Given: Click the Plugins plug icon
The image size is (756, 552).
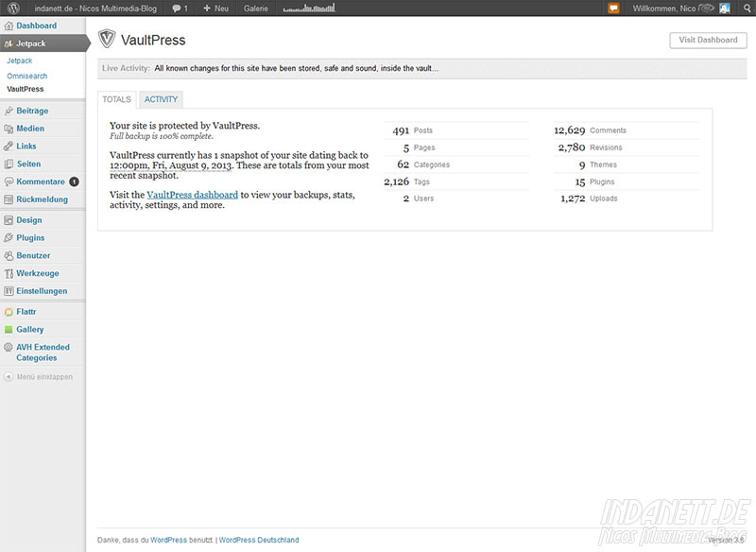Looking at the screenshot, I should (x=9, y=237).
